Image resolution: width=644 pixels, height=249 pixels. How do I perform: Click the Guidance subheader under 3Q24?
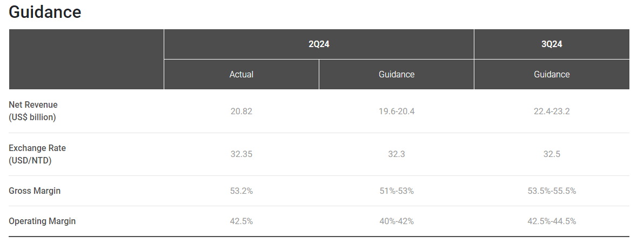[552, 75]
